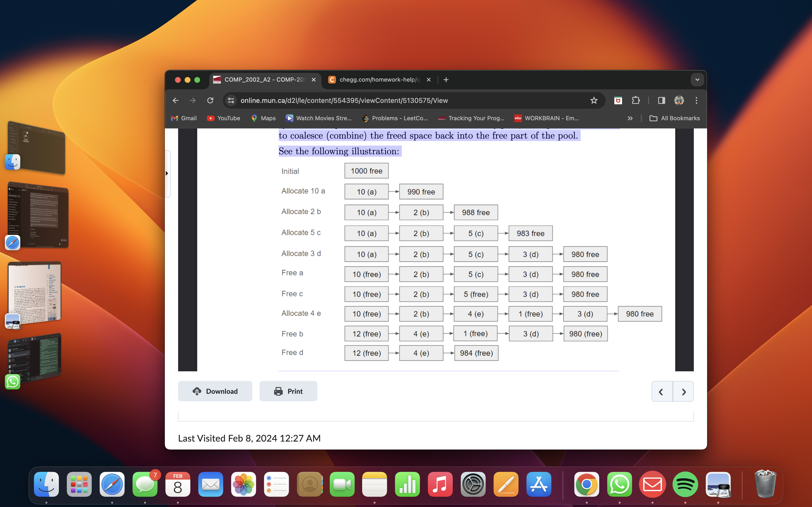
Task: Click the Download button for the document
Action: [215, 391]
